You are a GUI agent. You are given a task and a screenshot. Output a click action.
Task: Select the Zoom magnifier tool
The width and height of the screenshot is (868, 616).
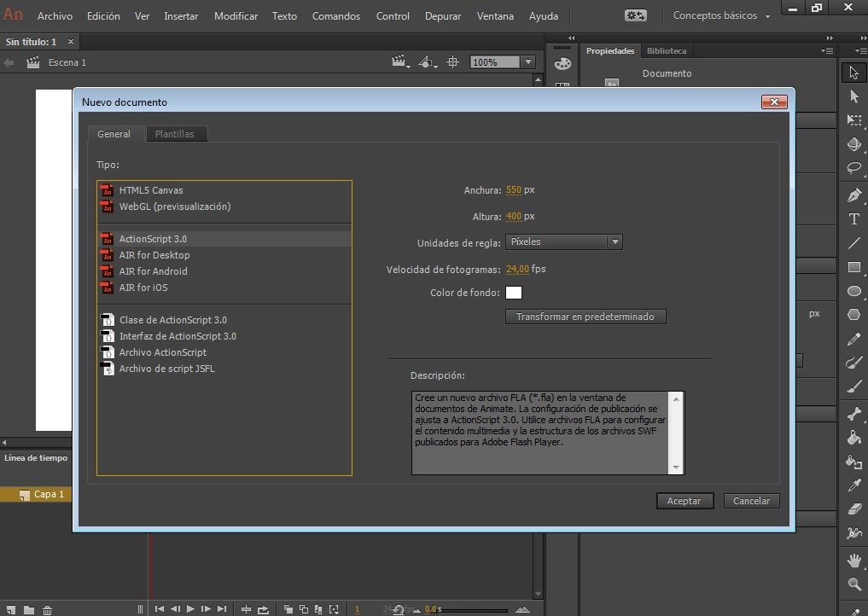coord(853,584)
